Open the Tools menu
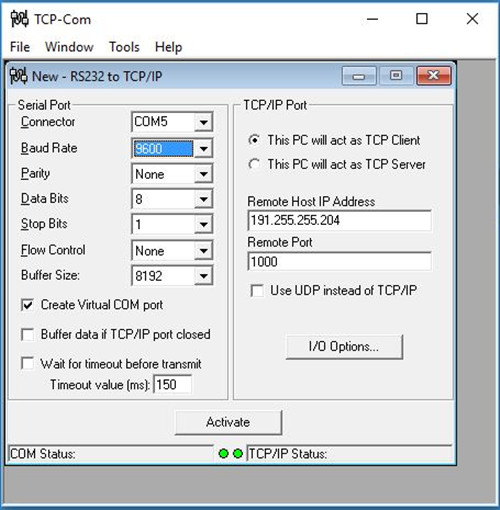This screenshot has width=500, height=510. [x=124, y=47]
